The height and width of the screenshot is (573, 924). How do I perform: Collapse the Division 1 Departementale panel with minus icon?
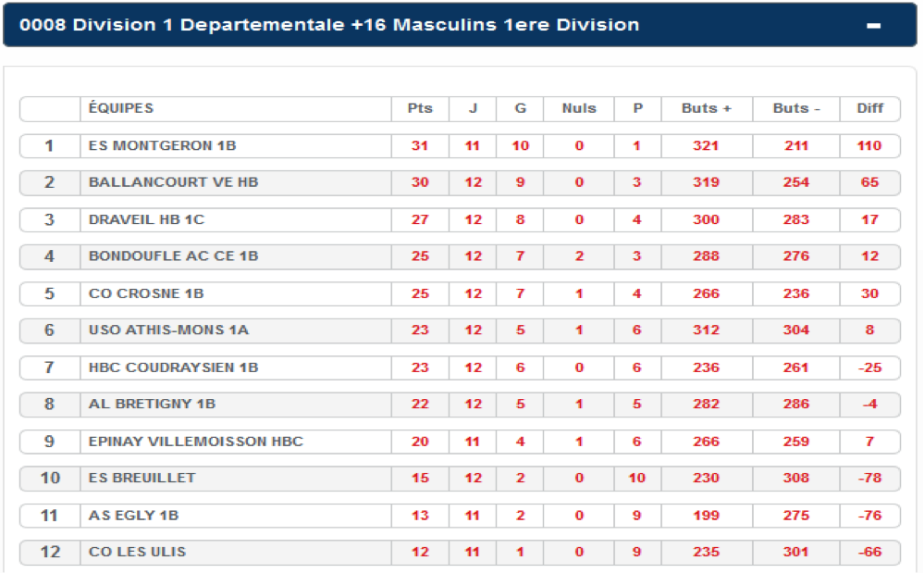(x=873, y=25)
